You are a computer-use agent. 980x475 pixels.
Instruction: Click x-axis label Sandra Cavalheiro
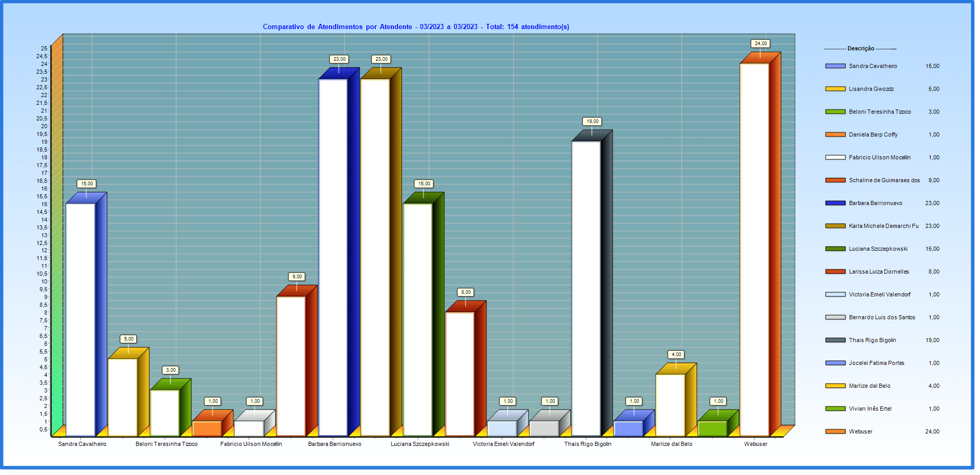pyautogui.click(x=82, y=444)
